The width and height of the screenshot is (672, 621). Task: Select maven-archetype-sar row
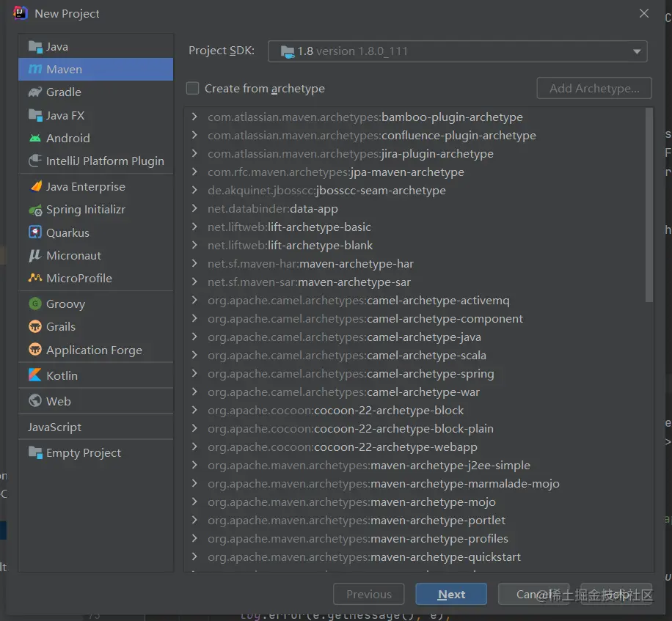pos(416,282)
